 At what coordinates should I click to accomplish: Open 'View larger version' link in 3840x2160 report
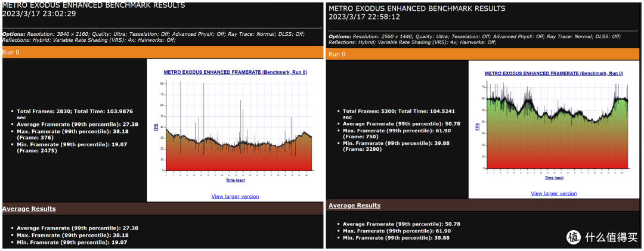235,196
